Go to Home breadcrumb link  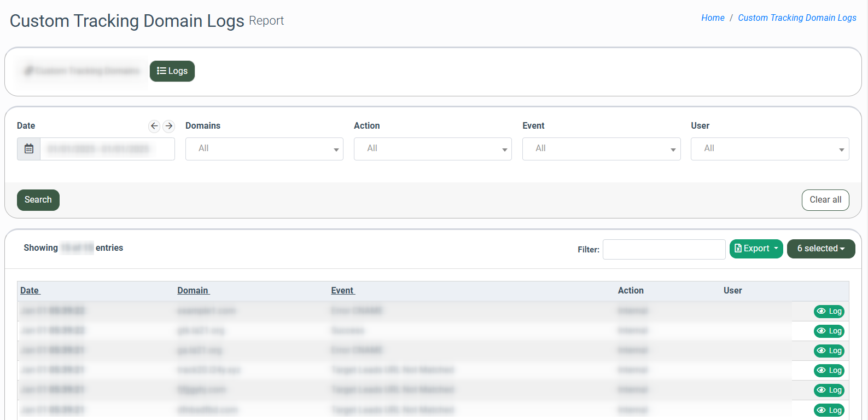click(x=713, y=18)
